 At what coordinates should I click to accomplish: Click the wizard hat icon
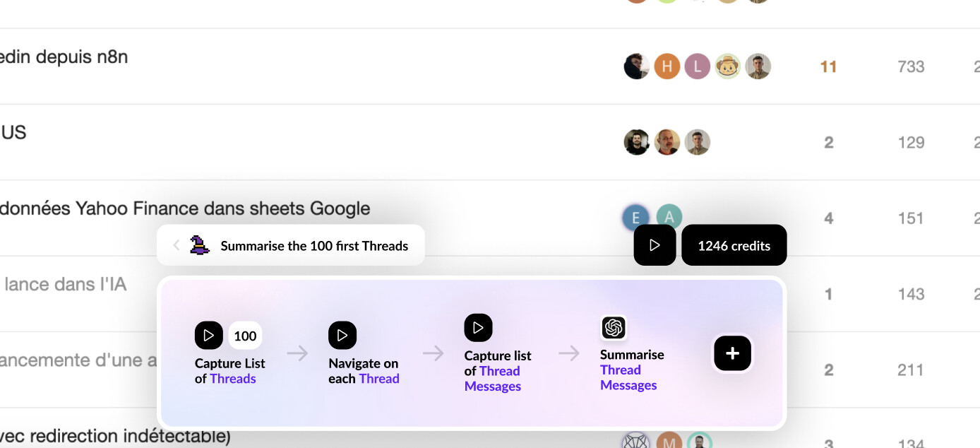click(200, 245)
